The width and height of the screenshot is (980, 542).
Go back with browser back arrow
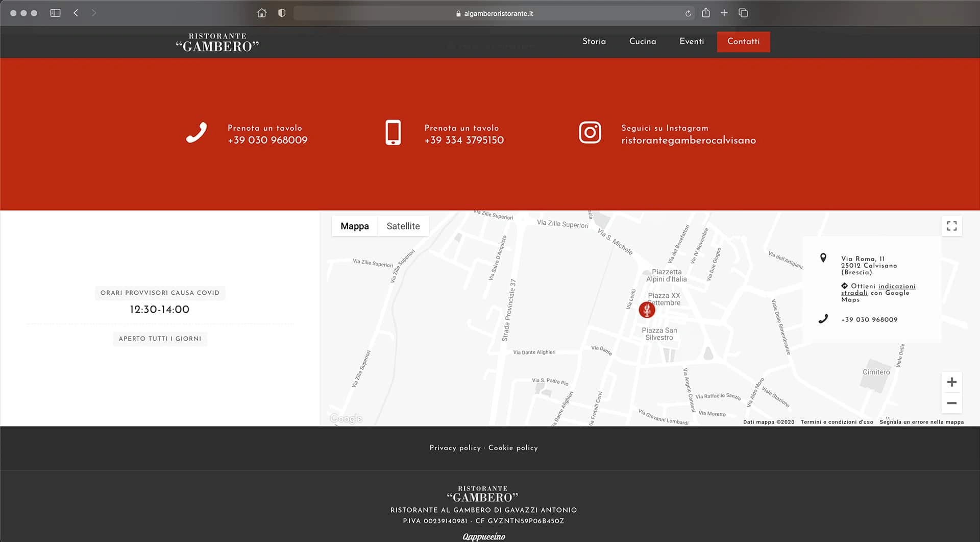click(x=76, y=13)
